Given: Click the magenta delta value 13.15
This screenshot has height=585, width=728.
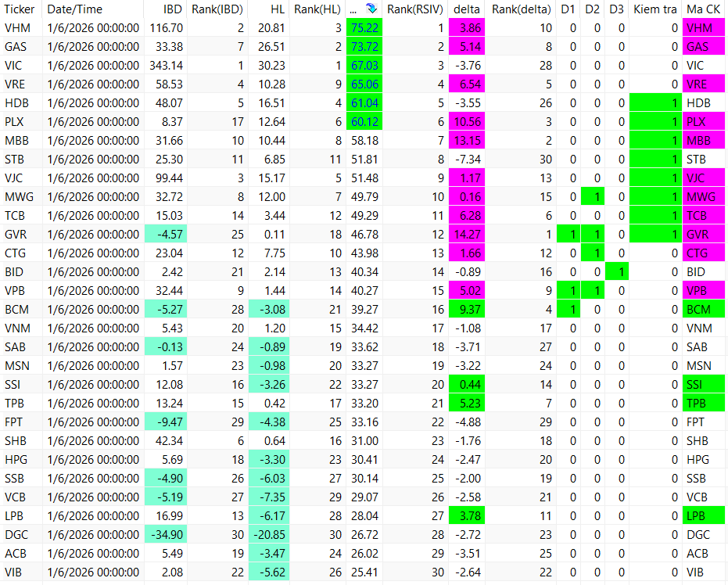Looking at the screenshot, I should [x=467, y=141].
